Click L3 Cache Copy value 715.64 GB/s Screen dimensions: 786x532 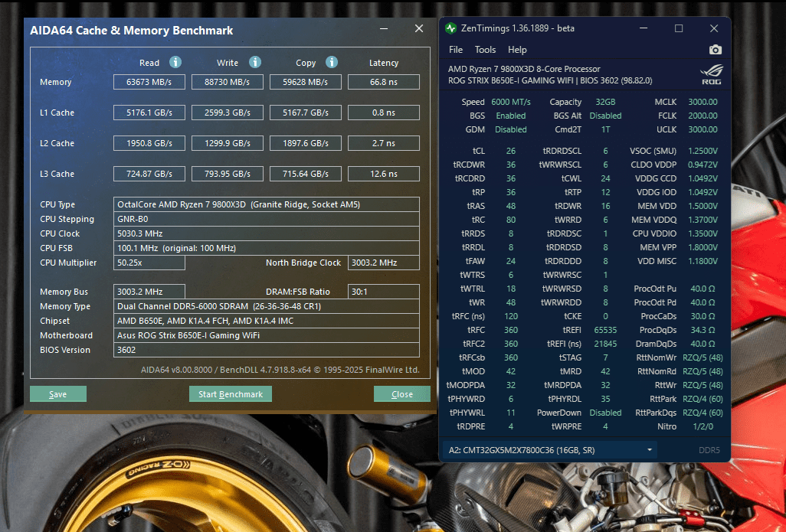point(306,174)
